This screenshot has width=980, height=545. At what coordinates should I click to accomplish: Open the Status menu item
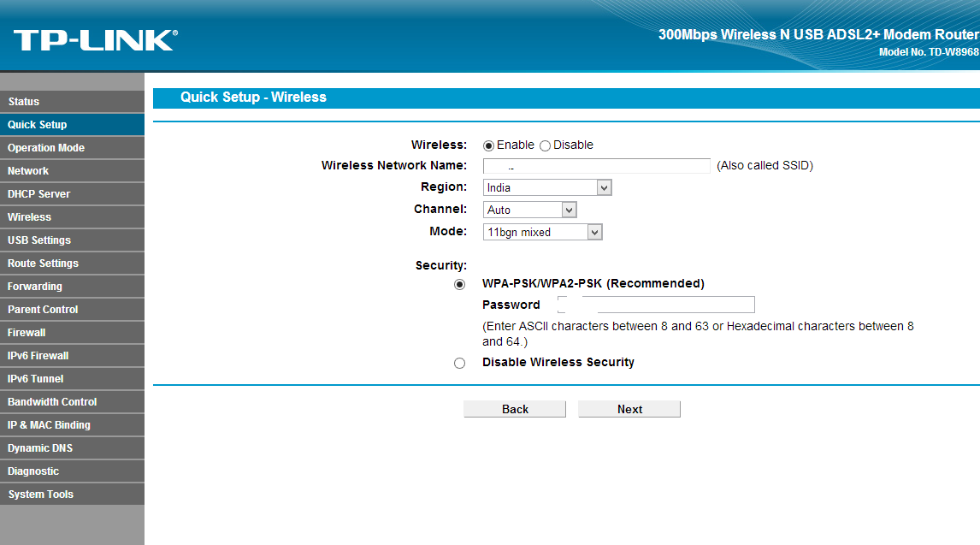(x=72, y=101)
